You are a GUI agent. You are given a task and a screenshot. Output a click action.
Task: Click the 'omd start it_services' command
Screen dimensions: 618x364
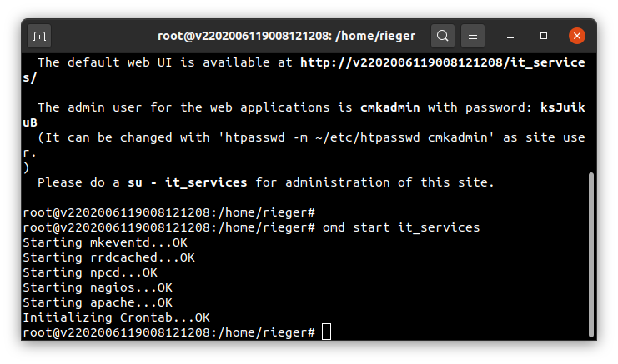pos(401,227)
